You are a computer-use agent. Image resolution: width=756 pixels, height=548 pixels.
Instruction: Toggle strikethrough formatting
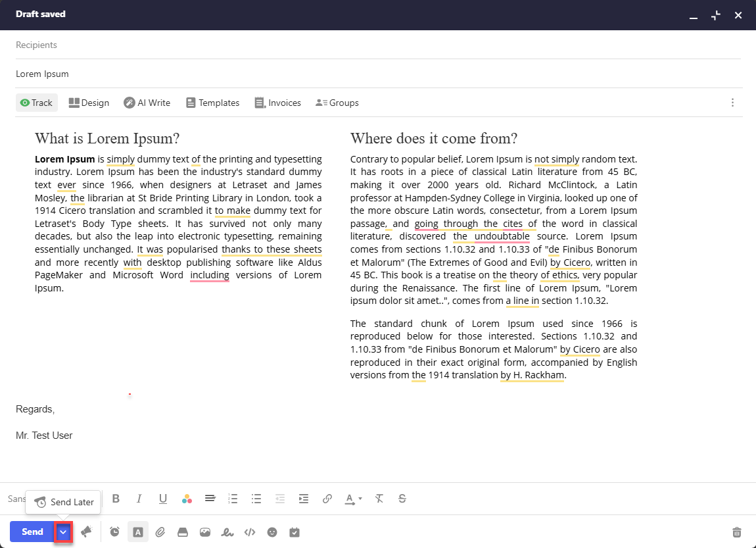pos(402,498)
